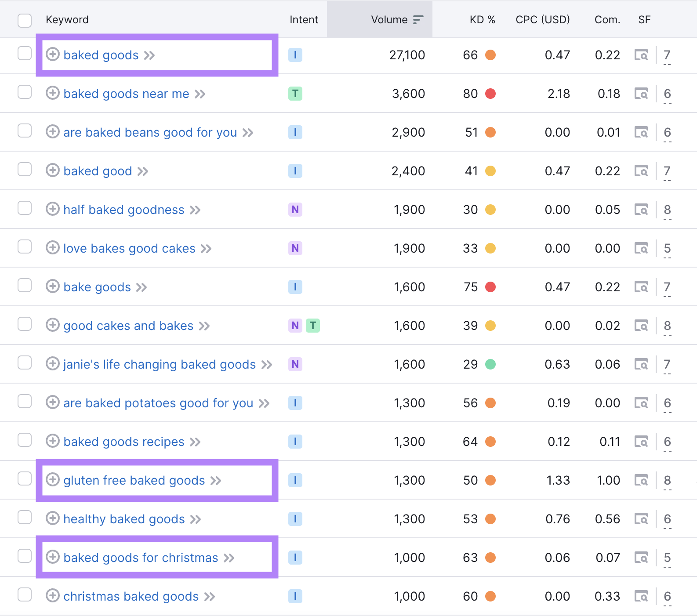
Task: Click the KD % column header
Action: (482, 20)
